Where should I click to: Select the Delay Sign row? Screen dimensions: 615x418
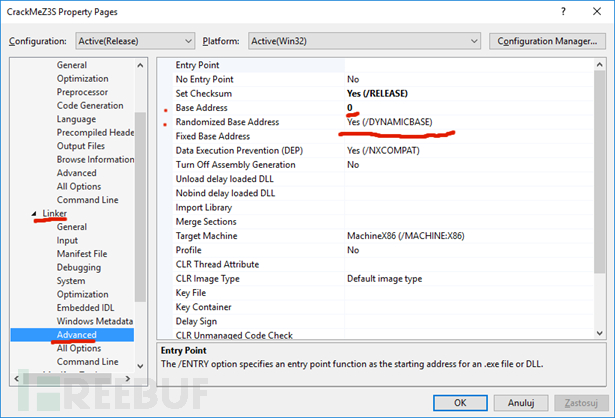point(383,321)
